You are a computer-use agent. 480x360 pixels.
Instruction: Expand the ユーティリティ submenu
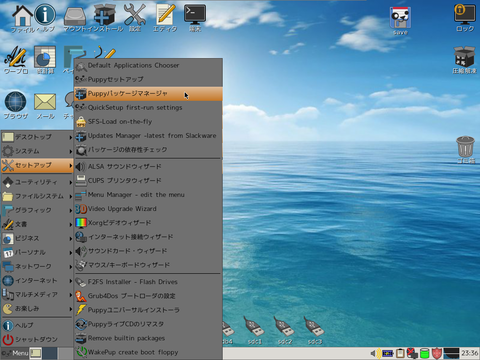coord(37,182)
